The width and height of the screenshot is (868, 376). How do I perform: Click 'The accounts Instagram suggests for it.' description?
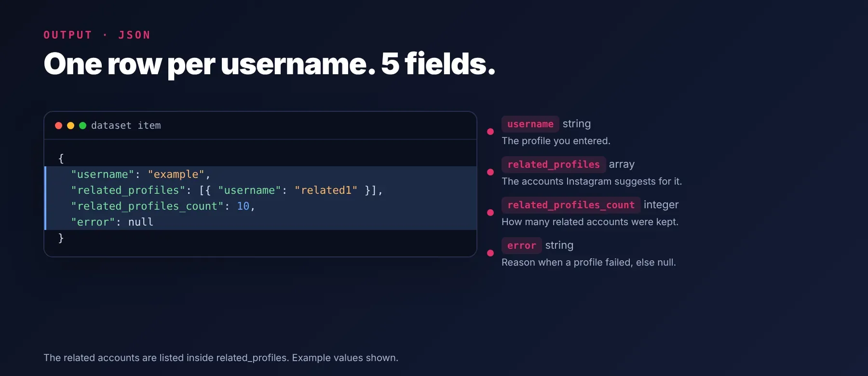pyautogui.click(x=592, y=181)
